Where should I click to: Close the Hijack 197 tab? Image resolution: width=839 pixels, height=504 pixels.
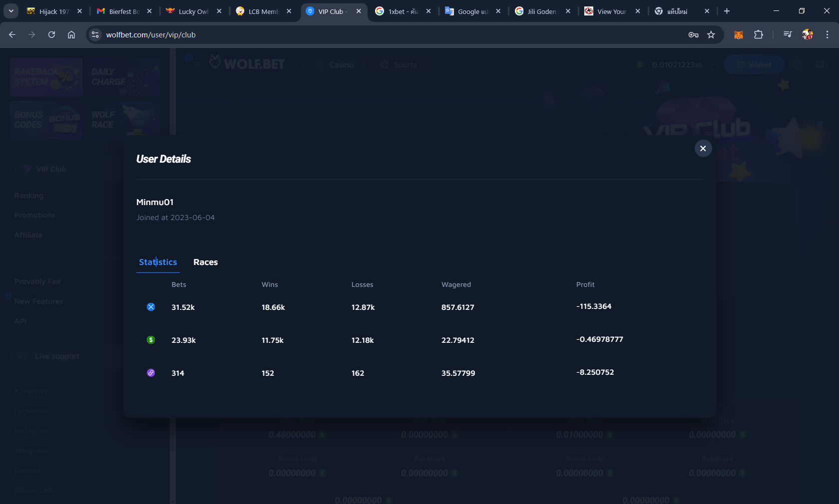pos(79,11)
